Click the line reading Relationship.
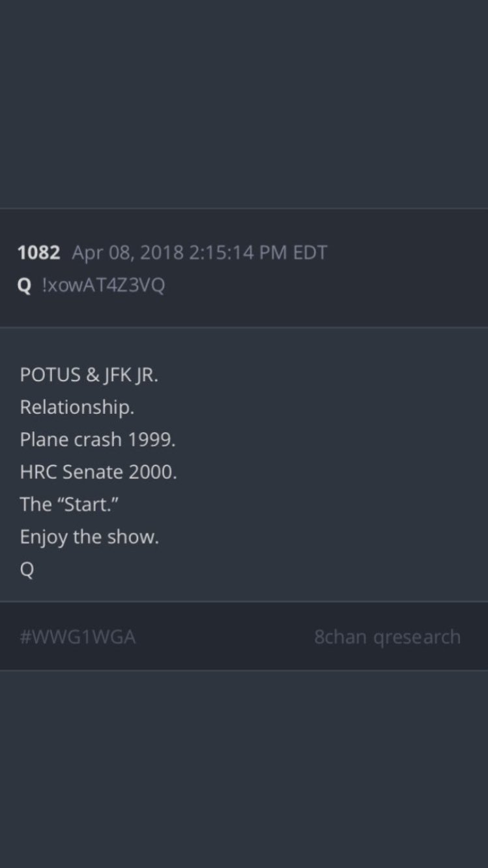 77,407
